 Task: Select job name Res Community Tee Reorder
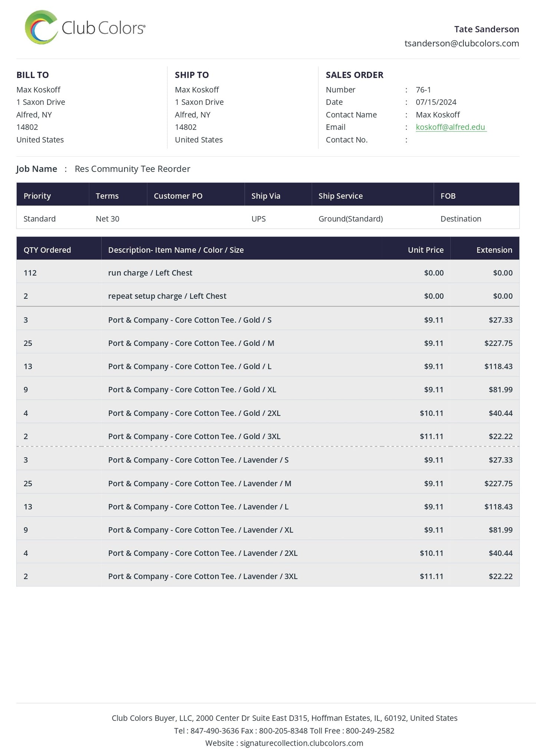click(132, 169)
